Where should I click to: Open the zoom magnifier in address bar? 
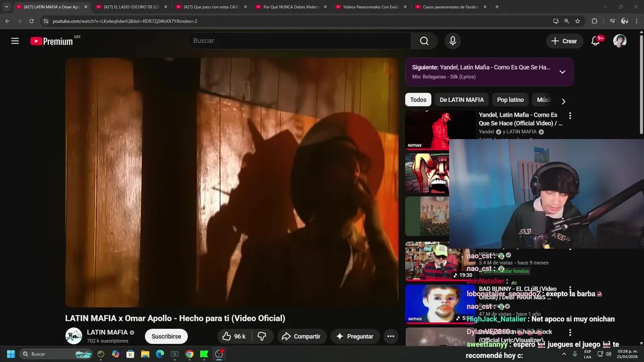pos(567,21)
